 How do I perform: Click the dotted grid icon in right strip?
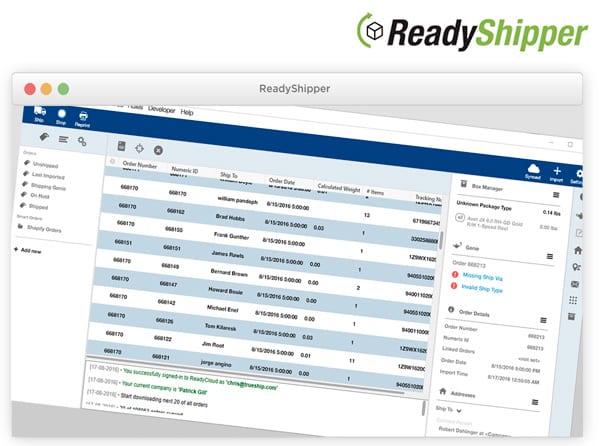573,300
